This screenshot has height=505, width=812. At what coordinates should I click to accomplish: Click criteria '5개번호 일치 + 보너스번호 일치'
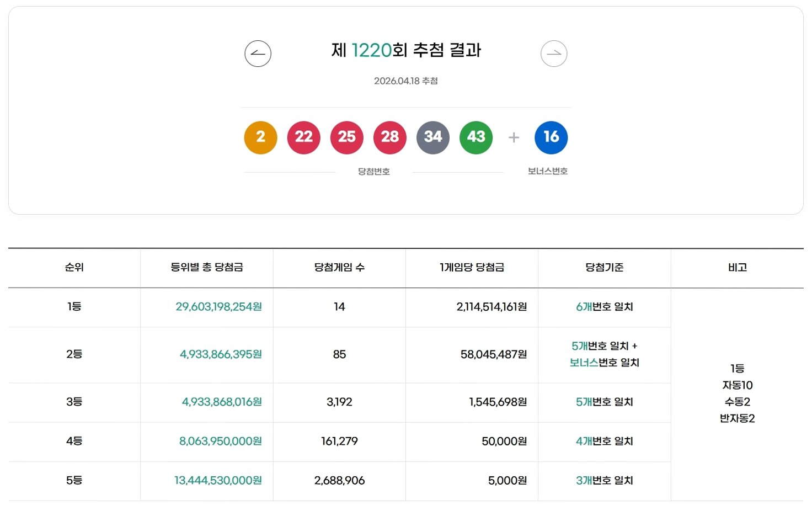click(605, 354)
